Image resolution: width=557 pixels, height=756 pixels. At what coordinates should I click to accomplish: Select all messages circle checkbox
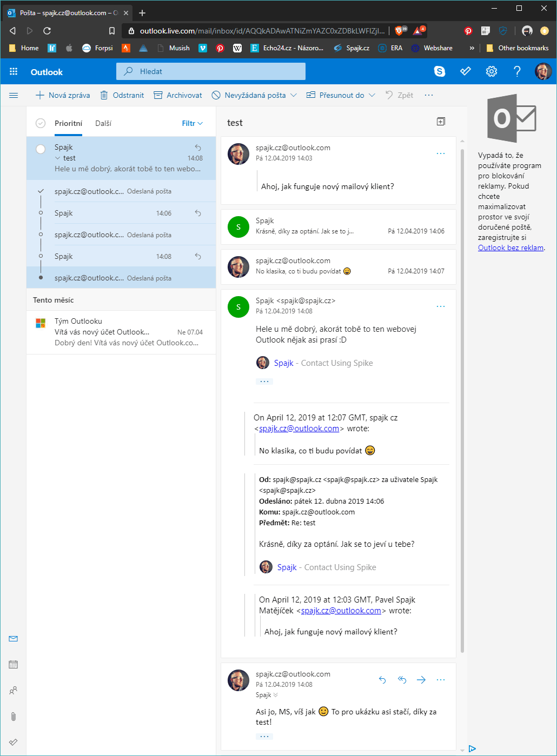pos(41,123)
